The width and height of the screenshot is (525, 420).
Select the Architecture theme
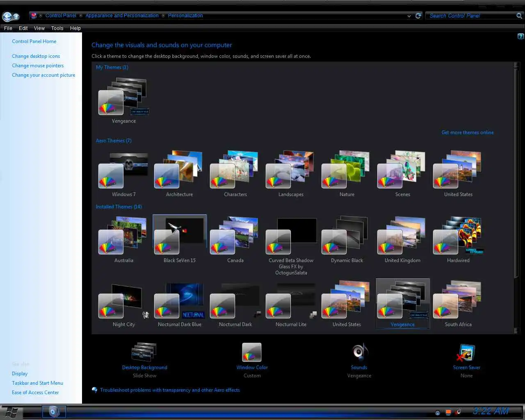[179, 174]
